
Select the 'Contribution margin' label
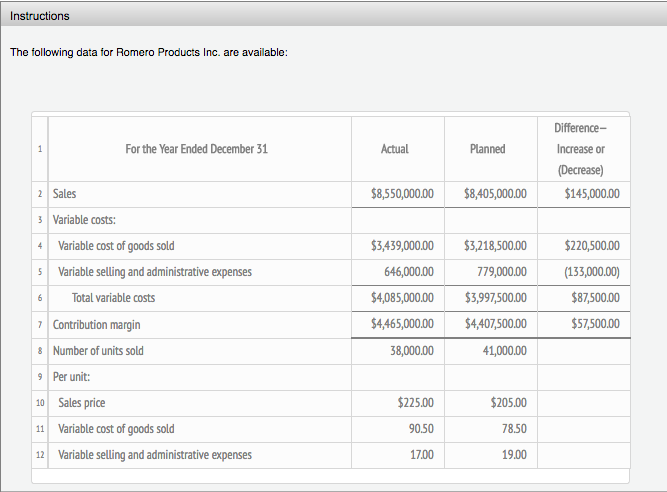(97, 325)
